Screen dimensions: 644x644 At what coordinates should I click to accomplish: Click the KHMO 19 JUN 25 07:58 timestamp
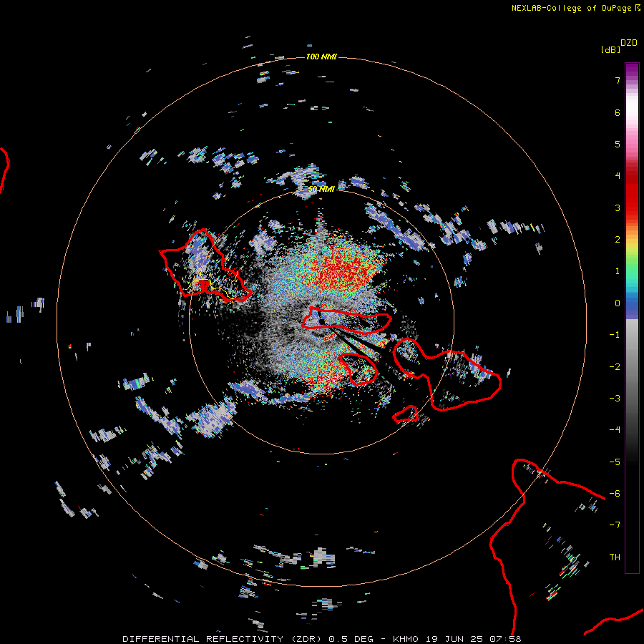457,639
